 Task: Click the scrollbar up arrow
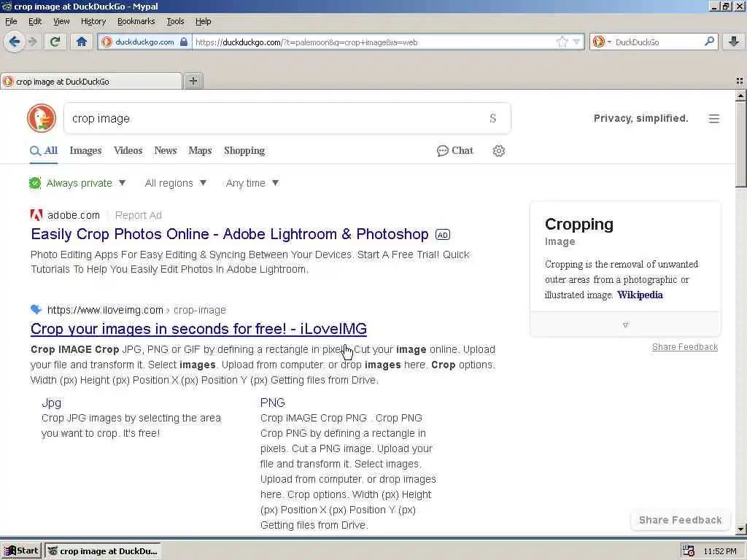click(741, 96)
